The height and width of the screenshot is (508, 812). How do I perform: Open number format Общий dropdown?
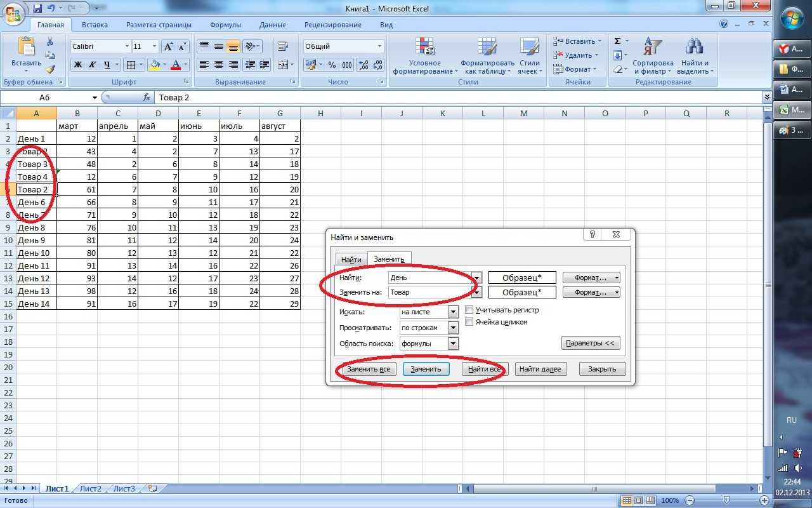point(380,46)
